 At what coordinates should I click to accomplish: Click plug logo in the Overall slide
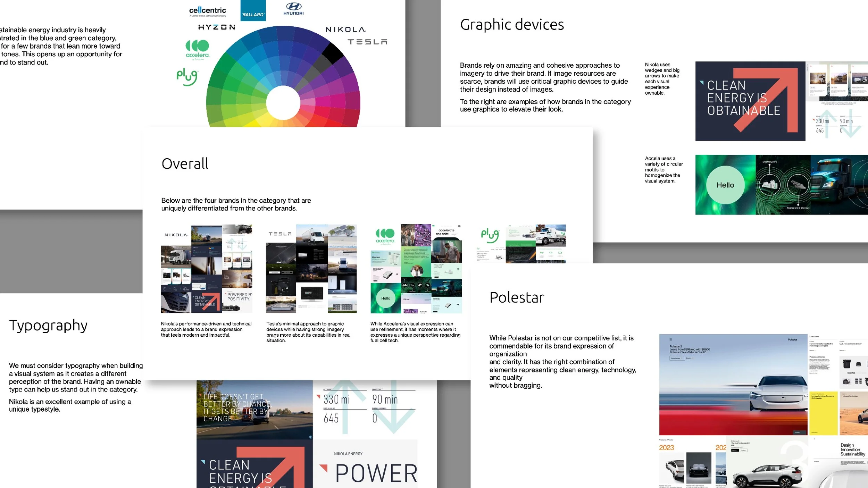coord(490,235)
